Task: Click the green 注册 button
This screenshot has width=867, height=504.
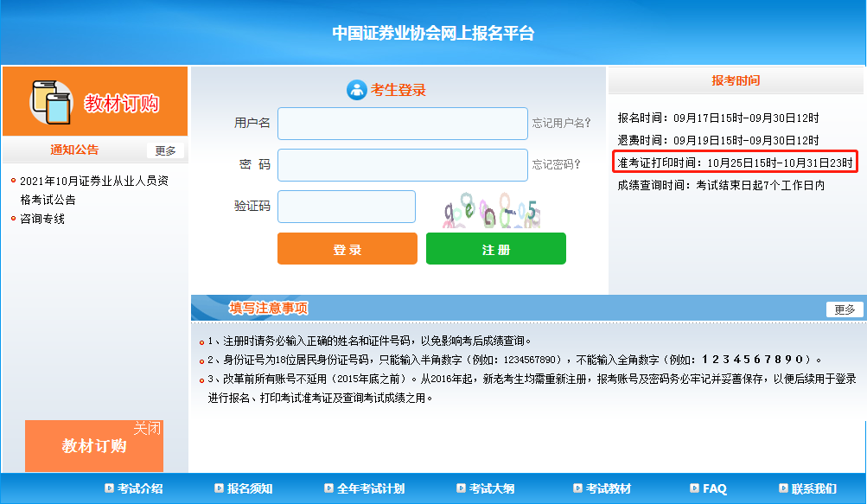Action: click(x=496, y=248)
